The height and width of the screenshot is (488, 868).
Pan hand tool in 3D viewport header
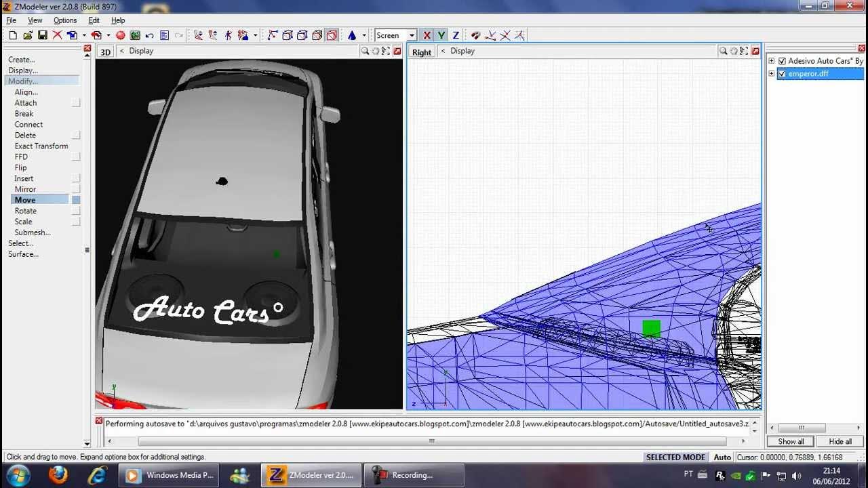tap(376, 51)
